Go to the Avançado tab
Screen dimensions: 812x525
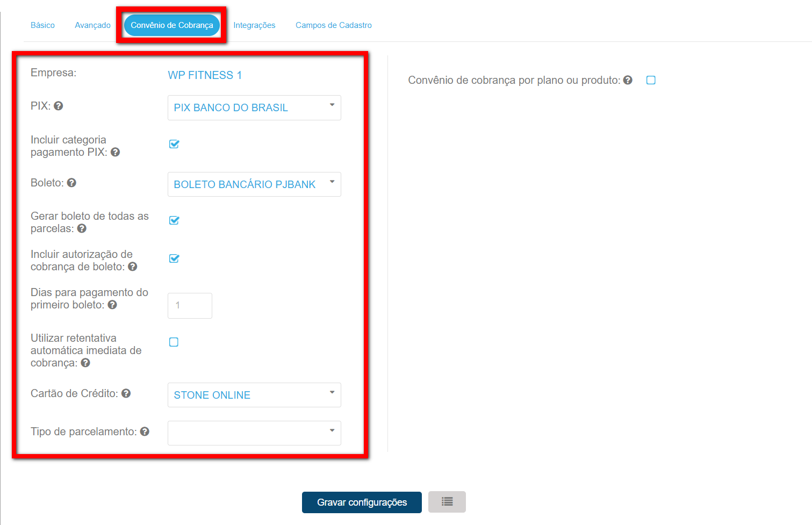point(92,25)
